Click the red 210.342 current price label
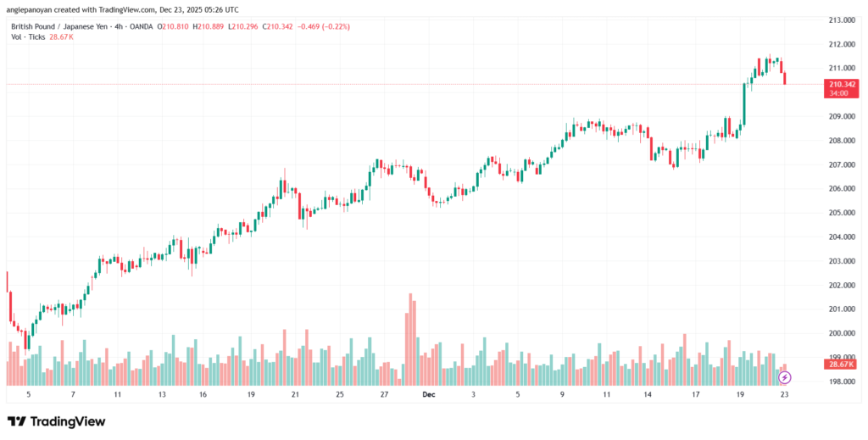The width and height of the screenshot is (868, 440). (x=840, y=84)
